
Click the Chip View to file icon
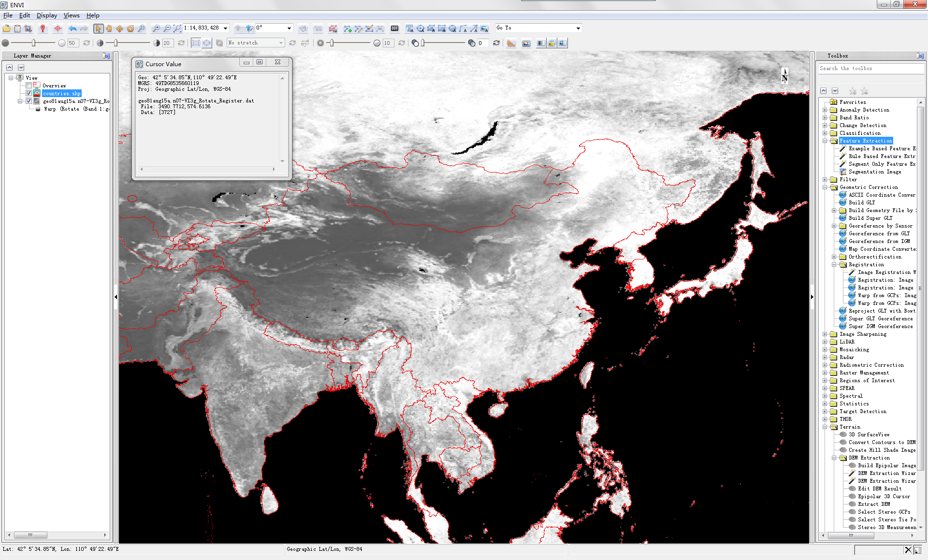[x=28, y=29]
